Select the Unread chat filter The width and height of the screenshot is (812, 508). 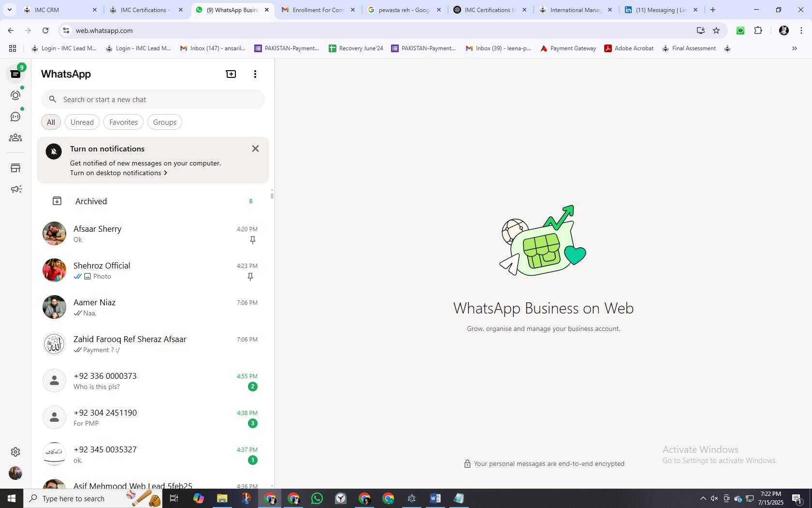point(82,122)
